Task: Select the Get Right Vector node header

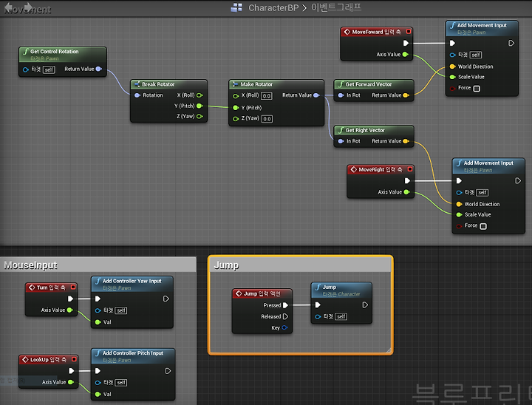Action: click(x=374, y=130)
